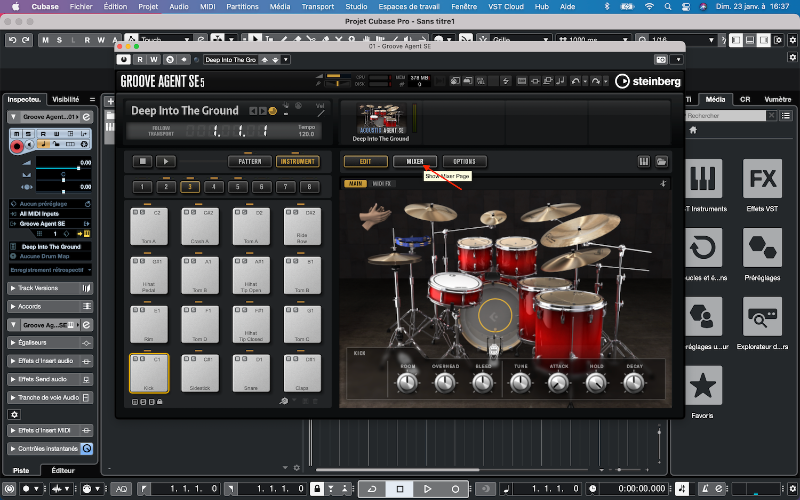Enable Write automation W in plugin header
The width and height of the screenshot is (800, 500).
(x=154, y=60)
